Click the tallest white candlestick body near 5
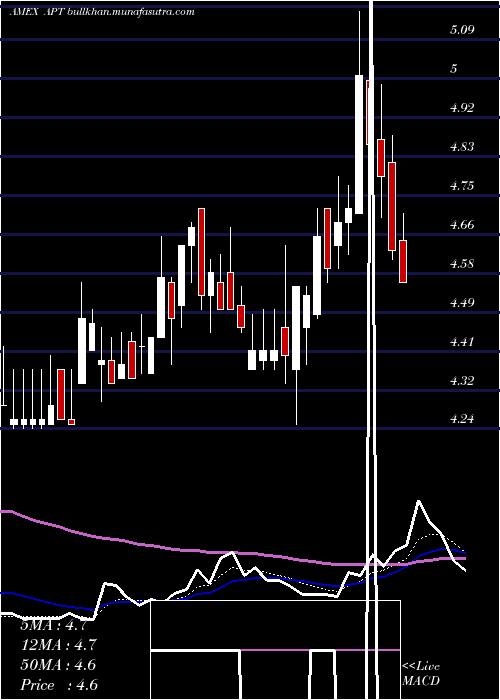The height and width of the screenshot is (700, 500). click(x=359, y=145)
